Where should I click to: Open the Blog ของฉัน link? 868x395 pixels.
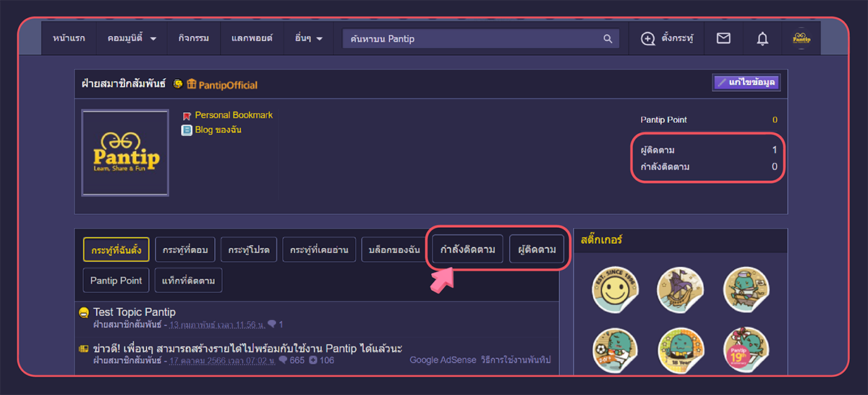pyautogui.click(x=218, y=130)
